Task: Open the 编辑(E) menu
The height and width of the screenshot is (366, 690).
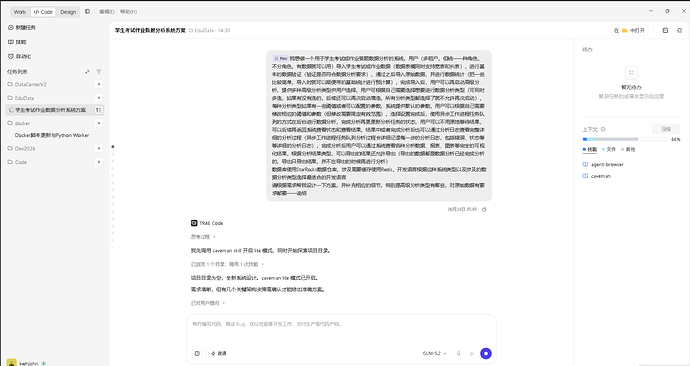Action: tap(106, 12)
